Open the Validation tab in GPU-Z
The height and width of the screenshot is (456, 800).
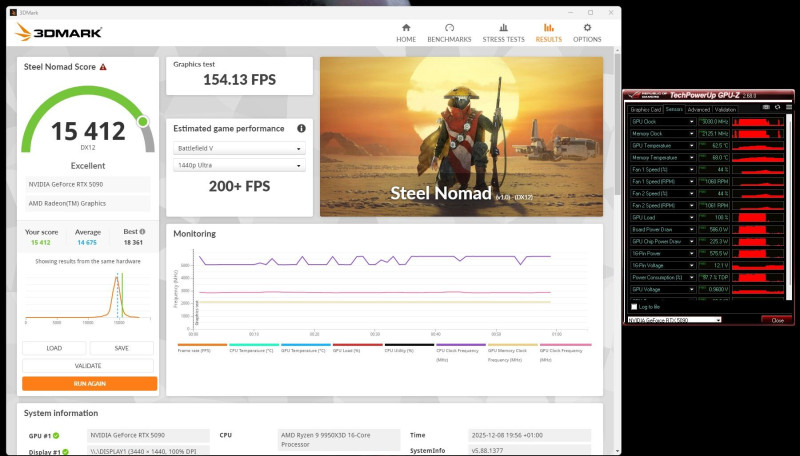pos(725,110)
